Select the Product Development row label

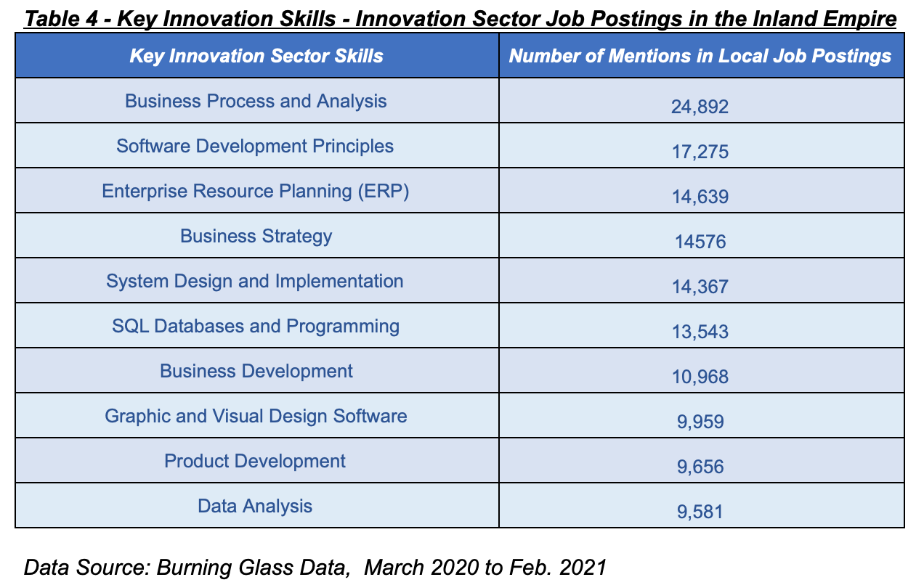[x=255, y=461]
